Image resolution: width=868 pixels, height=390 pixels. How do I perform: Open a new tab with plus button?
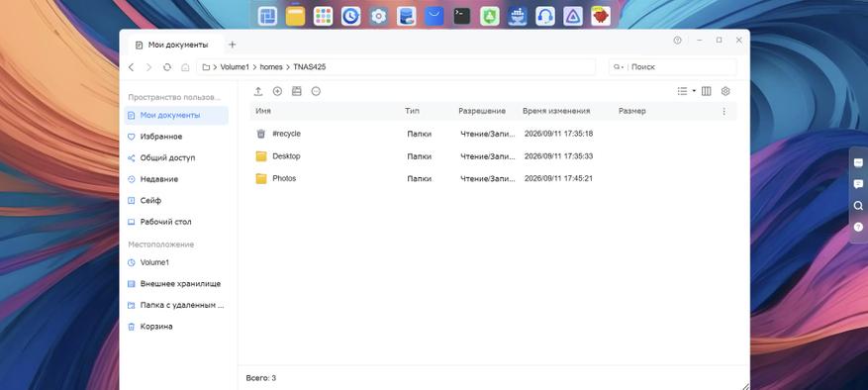[x=233, y=45]
